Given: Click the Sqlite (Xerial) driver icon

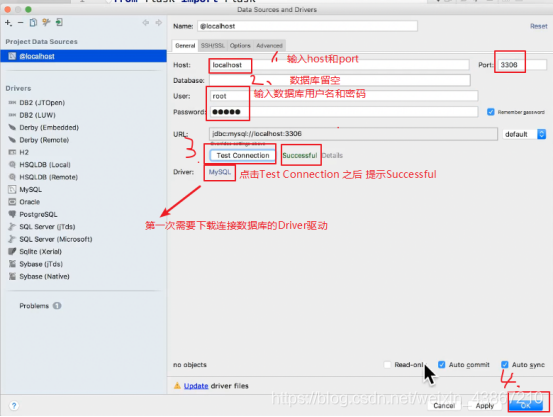Looking at the screenshot, I should 12,252.
